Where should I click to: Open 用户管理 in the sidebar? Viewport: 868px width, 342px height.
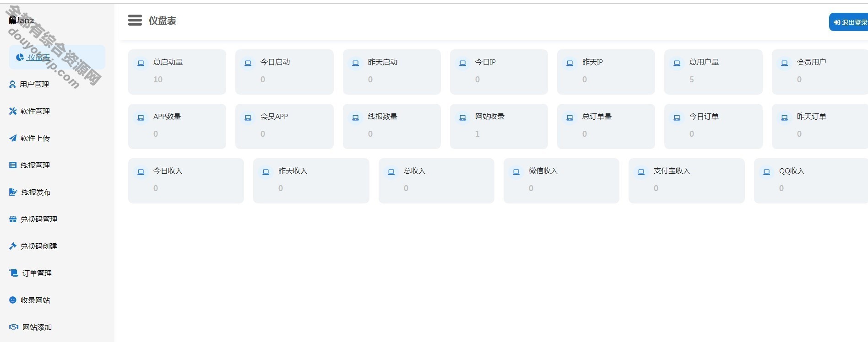[34, 84]
